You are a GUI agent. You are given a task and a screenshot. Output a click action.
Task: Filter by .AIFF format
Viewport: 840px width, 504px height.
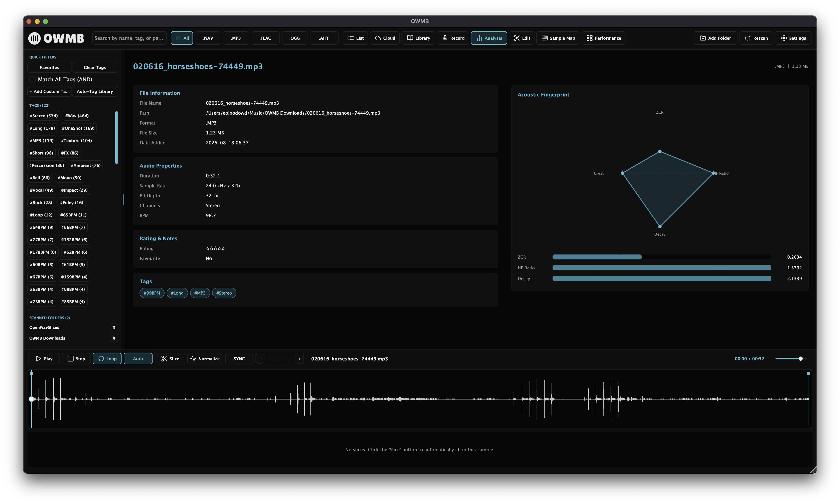click(324, 38)
